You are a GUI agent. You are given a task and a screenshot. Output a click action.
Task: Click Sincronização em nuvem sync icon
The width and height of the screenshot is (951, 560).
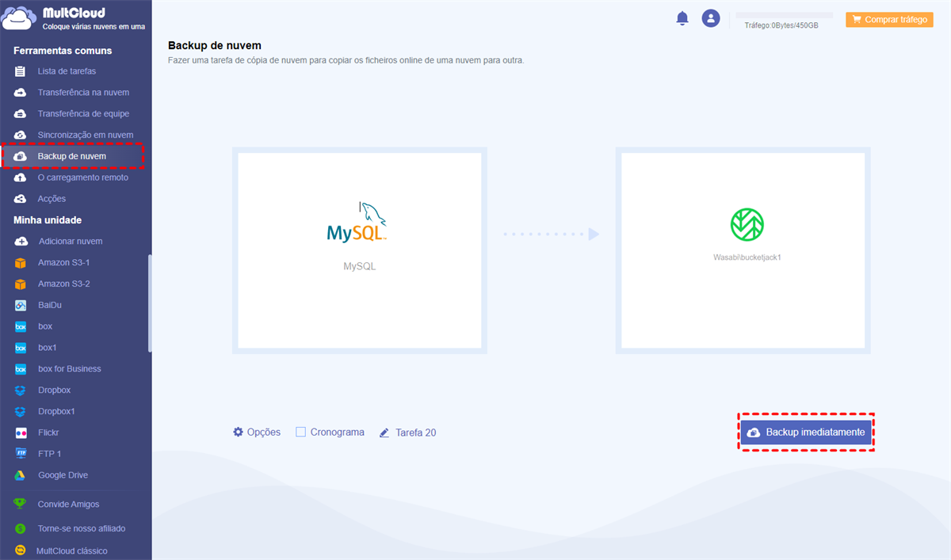(x=21, y=135)
